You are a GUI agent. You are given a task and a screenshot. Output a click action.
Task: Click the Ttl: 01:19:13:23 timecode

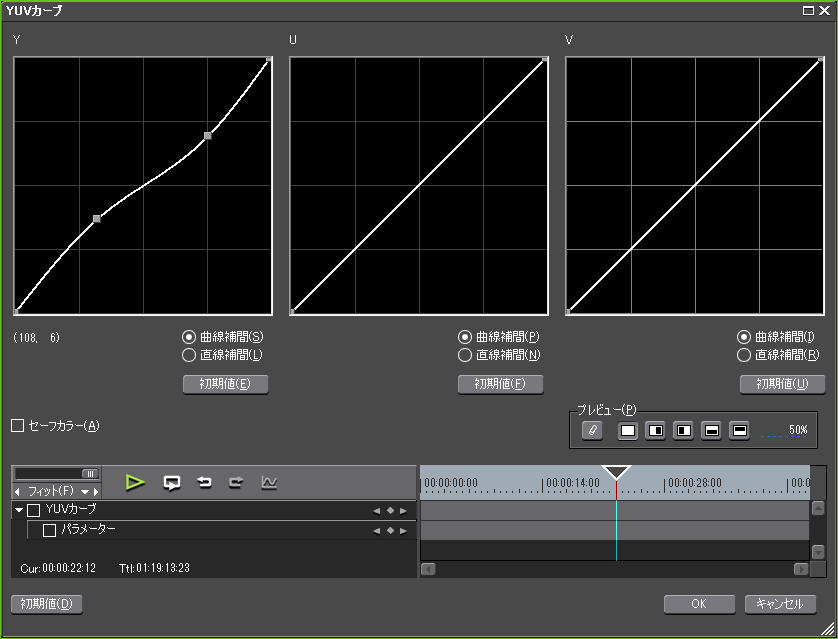click(x=154, y=568)
